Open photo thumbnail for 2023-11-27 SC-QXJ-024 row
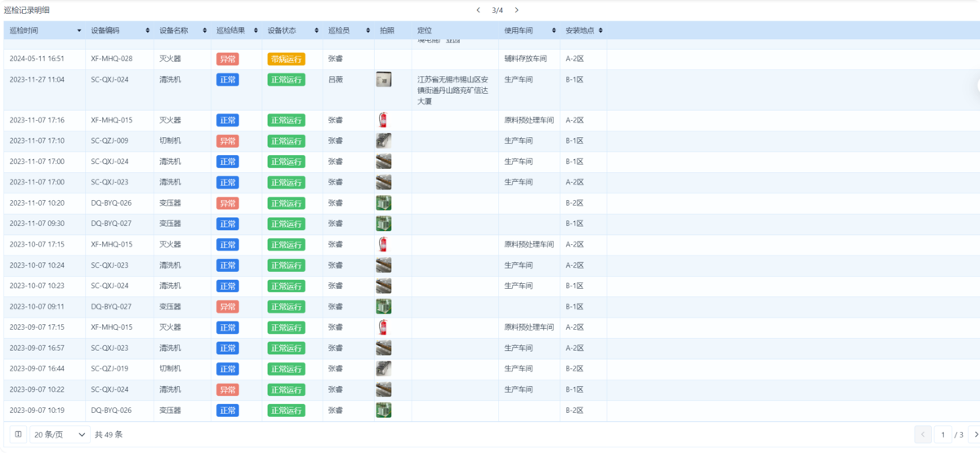This screenshot has height=453, width=980. pos(383,79)
